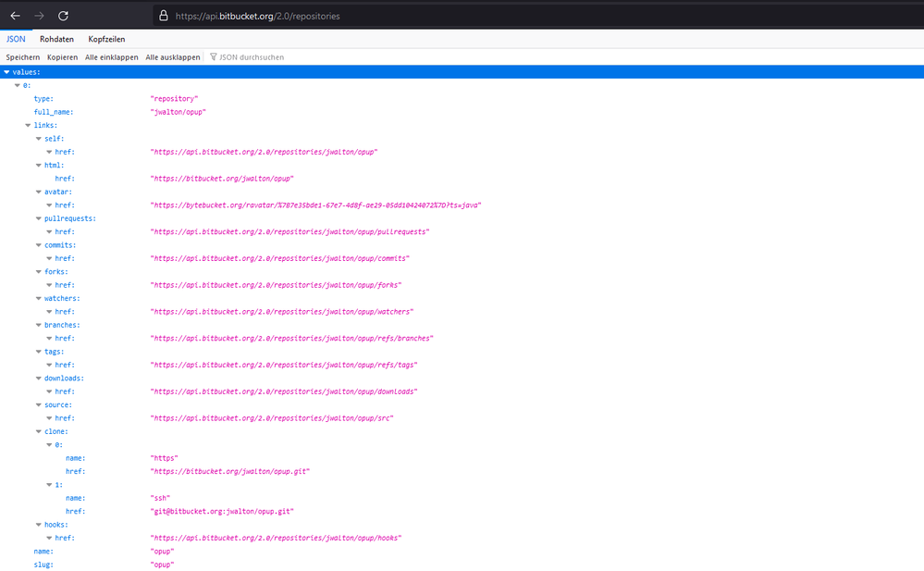Screen dimensions: 924x571
Task: Open the html href bitbucket.org/jwalton/opup URL
Action: [x=222, y=179]
